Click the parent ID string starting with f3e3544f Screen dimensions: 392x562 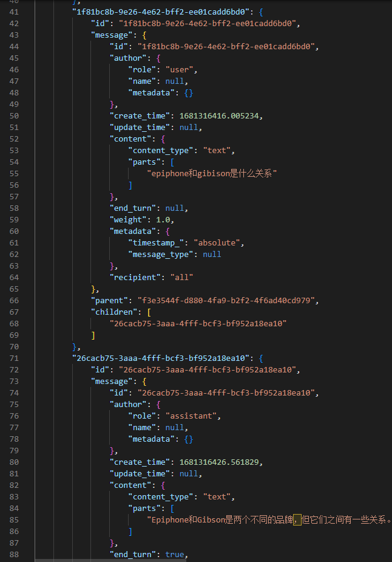click(x=225, y=301)
